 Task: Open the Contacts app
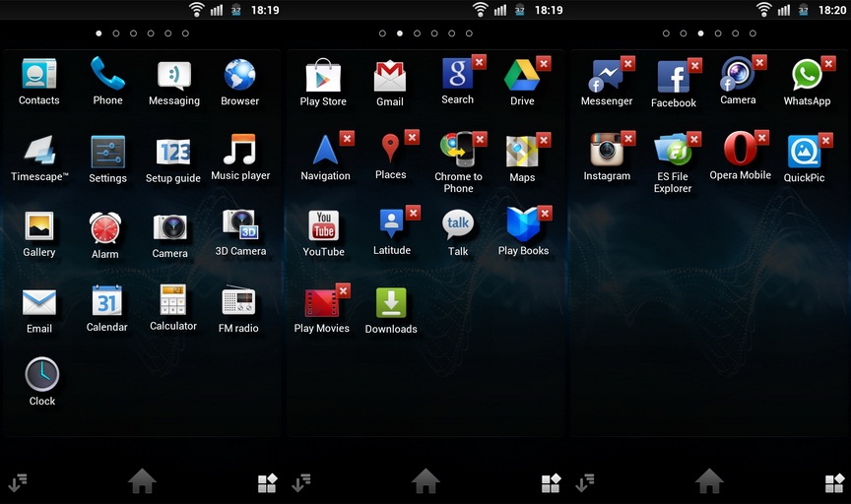38,75
